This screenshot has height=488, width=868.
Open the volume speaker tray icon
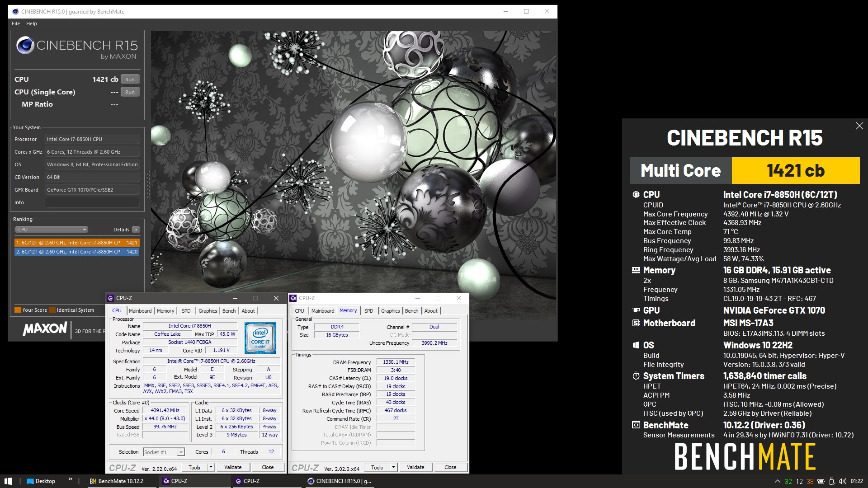842,481
